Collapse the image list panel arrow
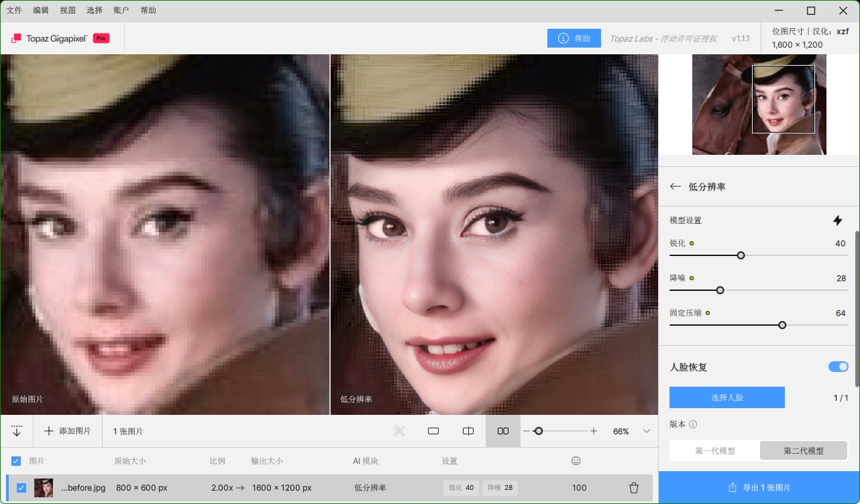Image resolution: width=860 pixels, height=504 pixels. [17, 431]
